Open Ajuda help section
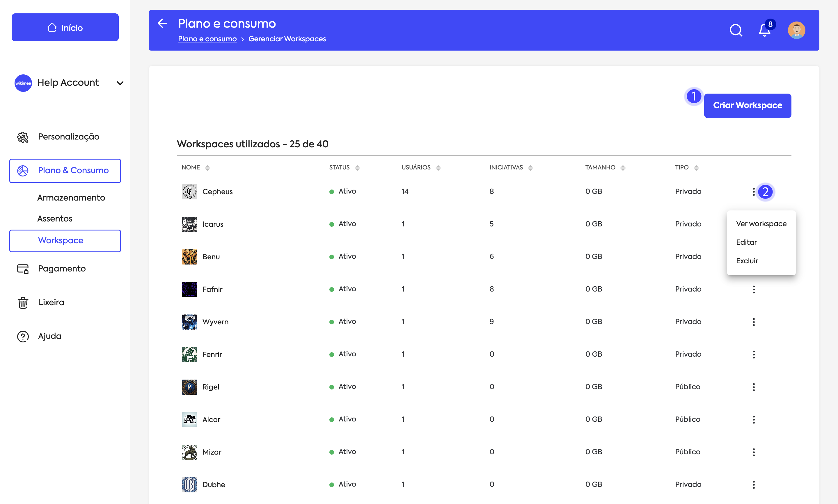Screen dimensions: 838x504 [49, 336]
